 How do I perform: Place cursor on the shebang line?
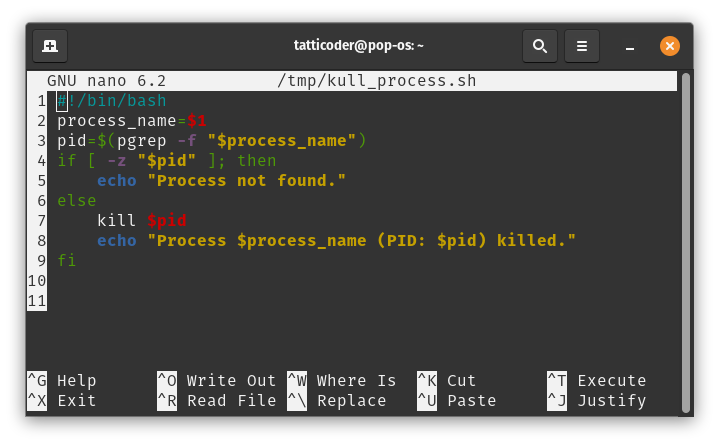pyautogui.click(x=112, y=101)
